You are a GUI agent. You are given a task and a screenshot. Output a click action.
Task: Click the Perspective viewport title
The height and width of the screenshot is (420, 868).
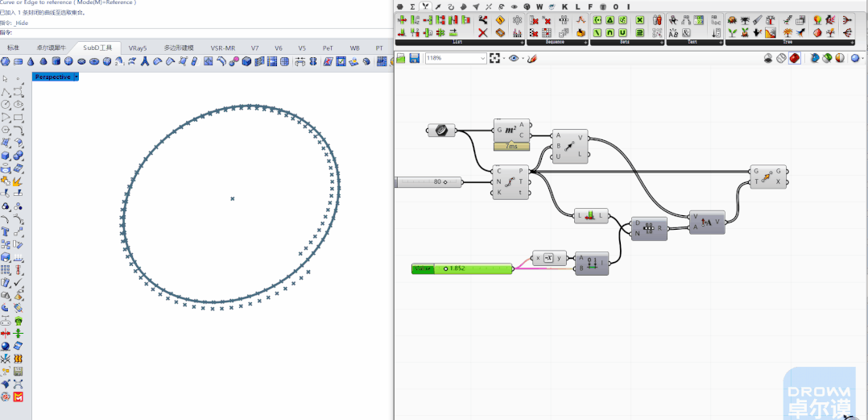click(x=53, y=77)
